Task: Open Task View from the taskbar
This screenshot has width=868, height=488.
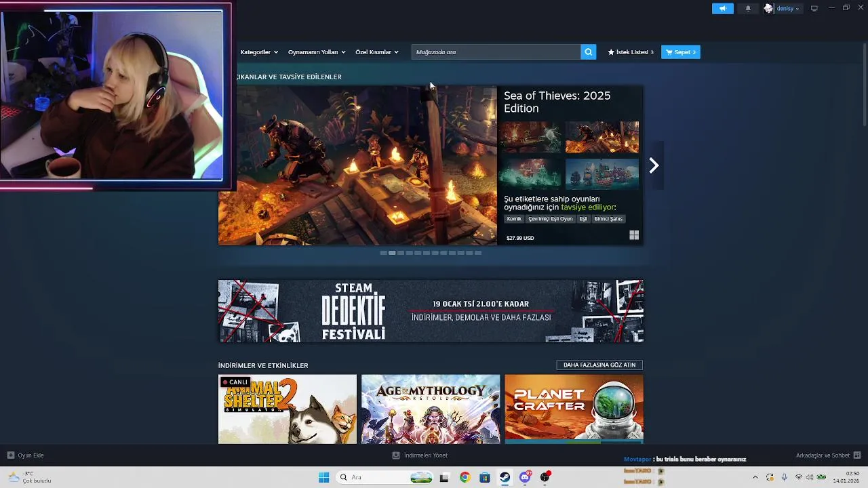Action: point(444,477)
